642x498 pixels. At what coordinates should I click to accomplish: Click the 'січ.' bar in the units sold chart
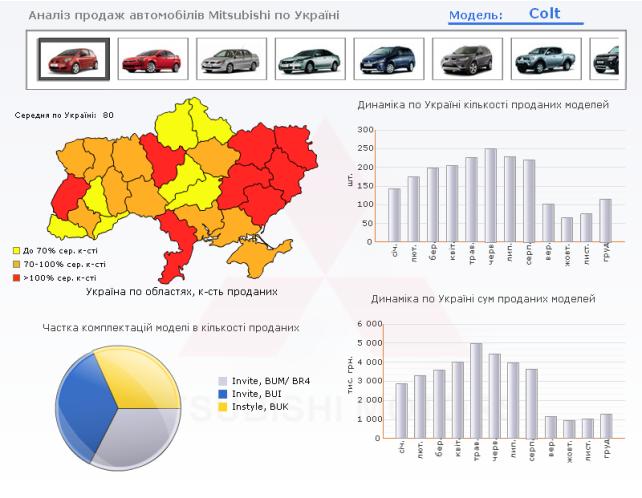(x=394, y=215)
